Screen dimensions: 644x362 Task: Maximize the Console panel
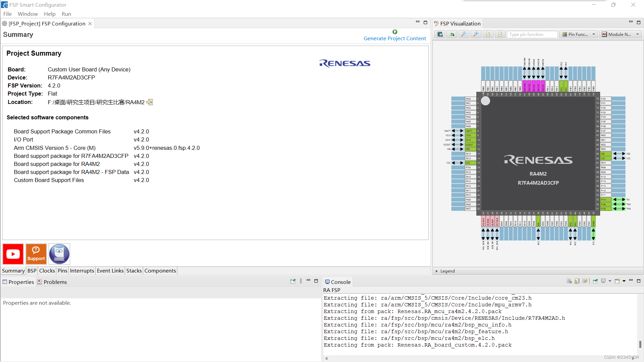pos(639,281)
